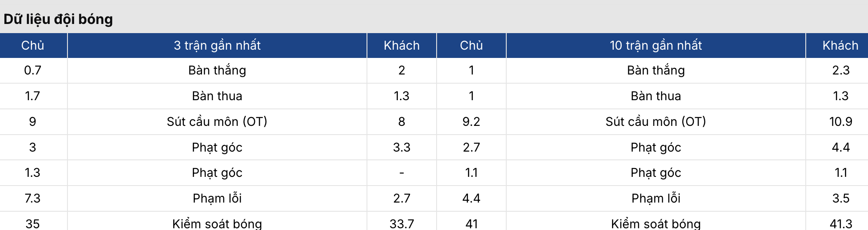This screenshot has height=230, width=868.
Task: Click the "Dữ liệu đội bóng" section title
Action: click(58, 20)
